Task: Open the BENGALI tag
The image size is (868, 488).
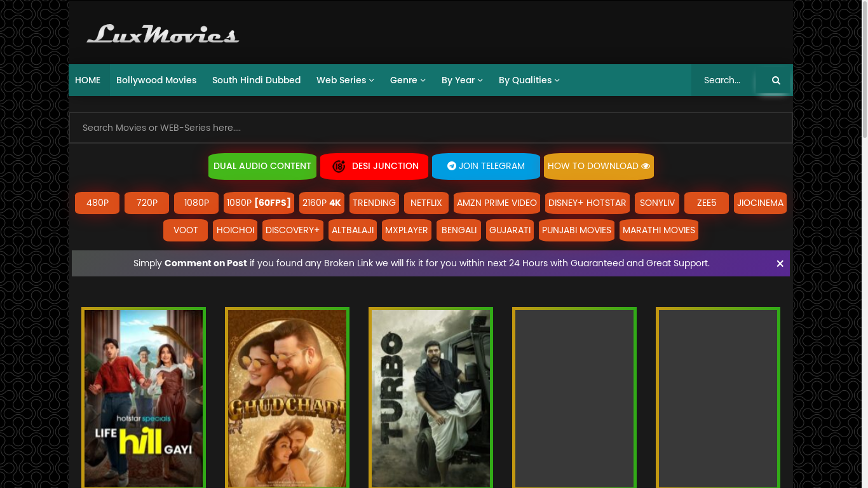Action: (459, 230)
